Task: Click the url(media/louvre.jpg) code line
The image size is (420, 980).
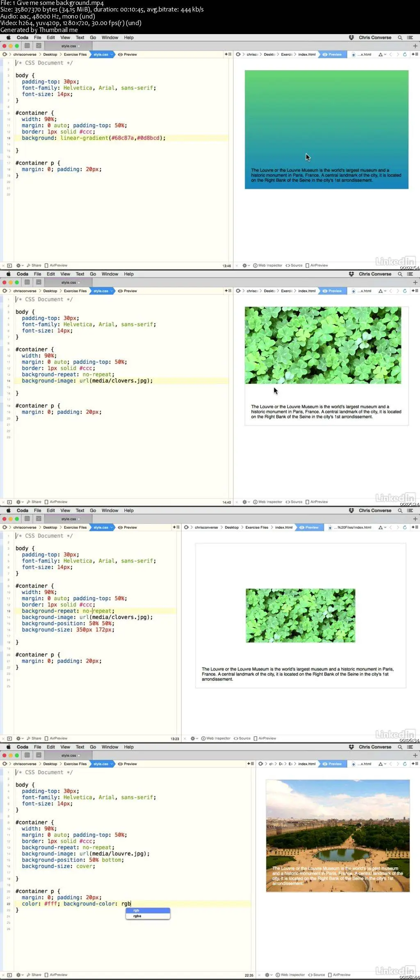Action: [86, 854]
